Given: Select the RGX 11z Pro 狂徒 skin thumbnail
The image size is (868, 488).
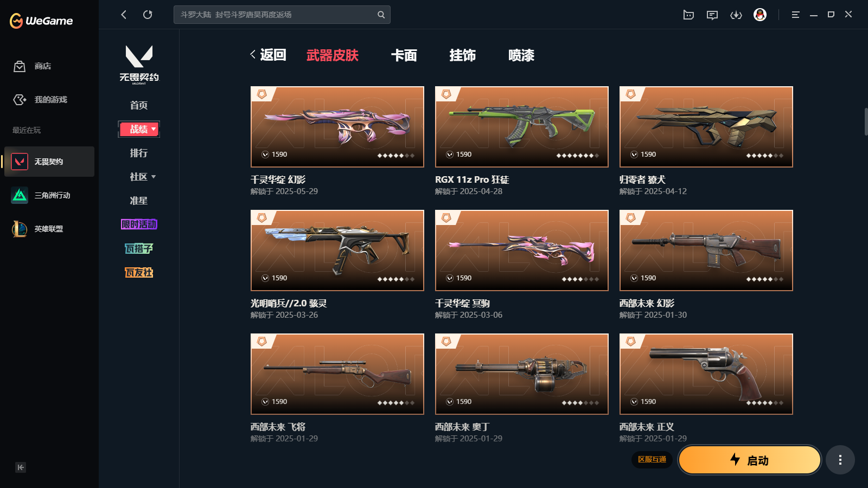Looking at the screenshot, I should tap(522, 127).
